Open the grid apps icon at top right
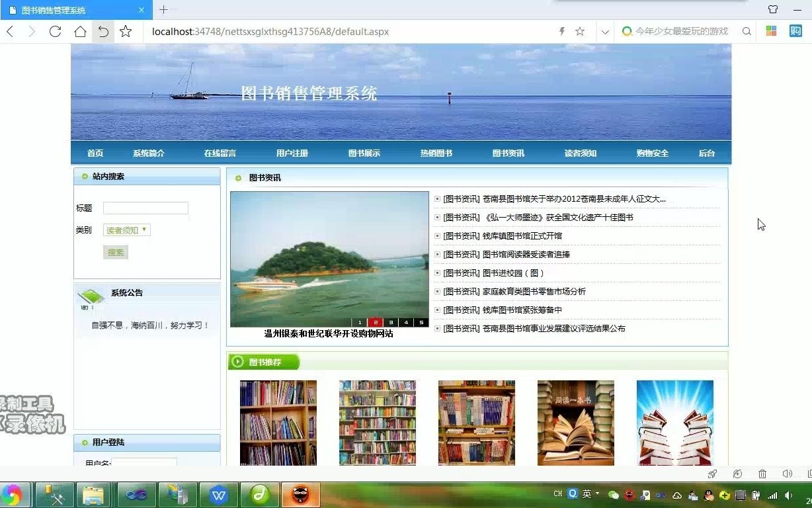Screen dimensions: 812x508 (x=772, y=31)
